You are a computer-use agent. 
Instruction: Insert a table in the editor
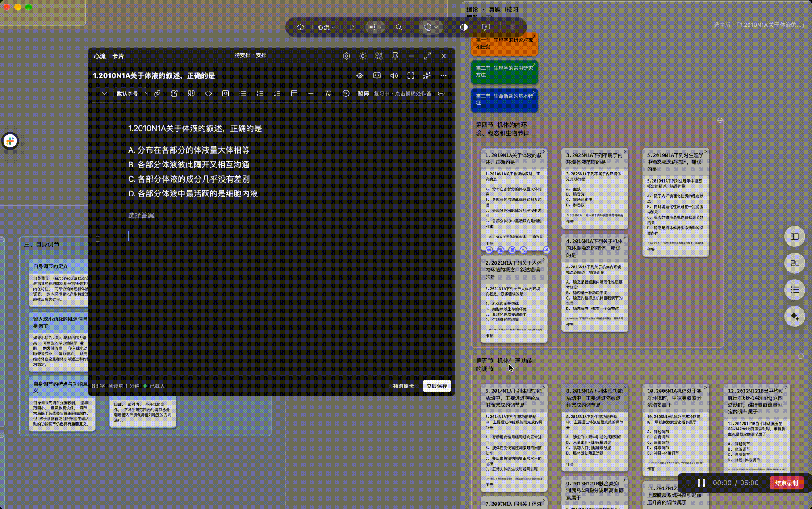(294, 93)
